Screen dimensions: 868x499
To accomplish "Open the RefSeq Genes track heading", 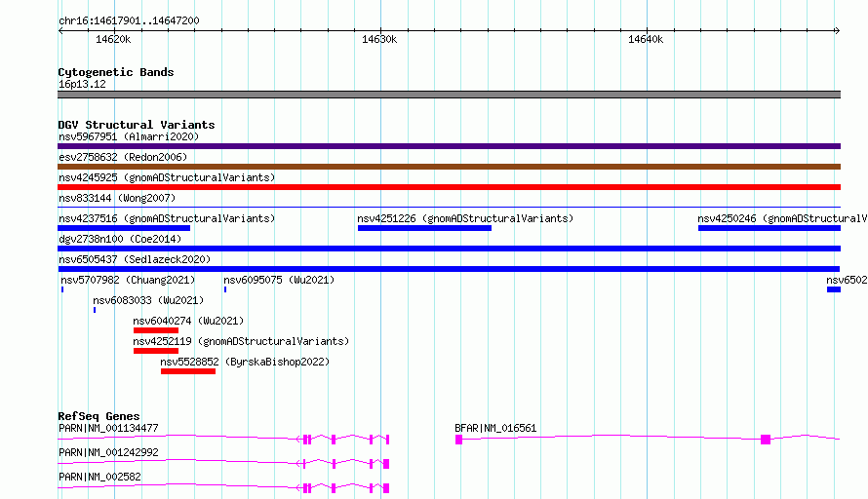I will [99, 416].
